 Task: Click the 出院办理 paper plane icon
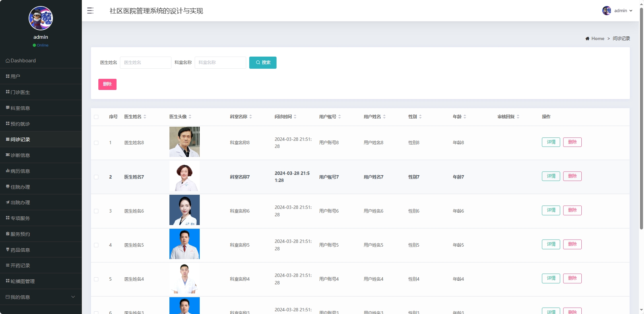pyautogui.click(x=8, y=202)
